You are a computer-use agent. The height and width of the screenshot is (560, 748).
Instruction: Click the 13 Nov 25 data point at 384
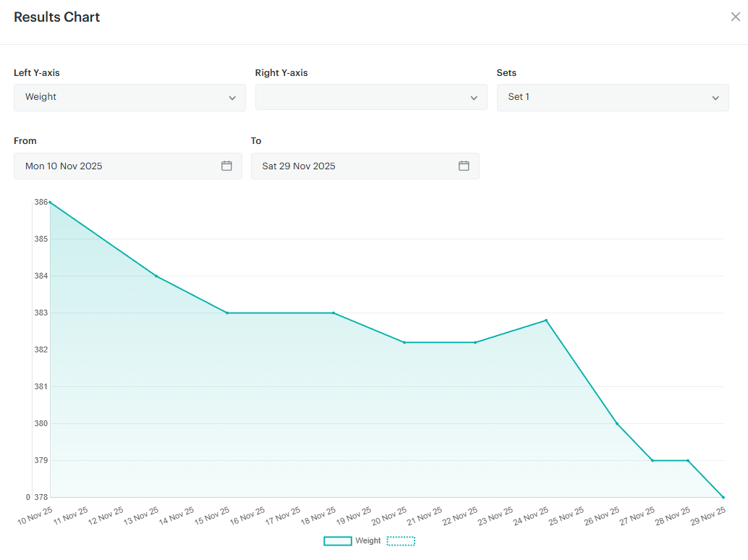pos(156,276)
